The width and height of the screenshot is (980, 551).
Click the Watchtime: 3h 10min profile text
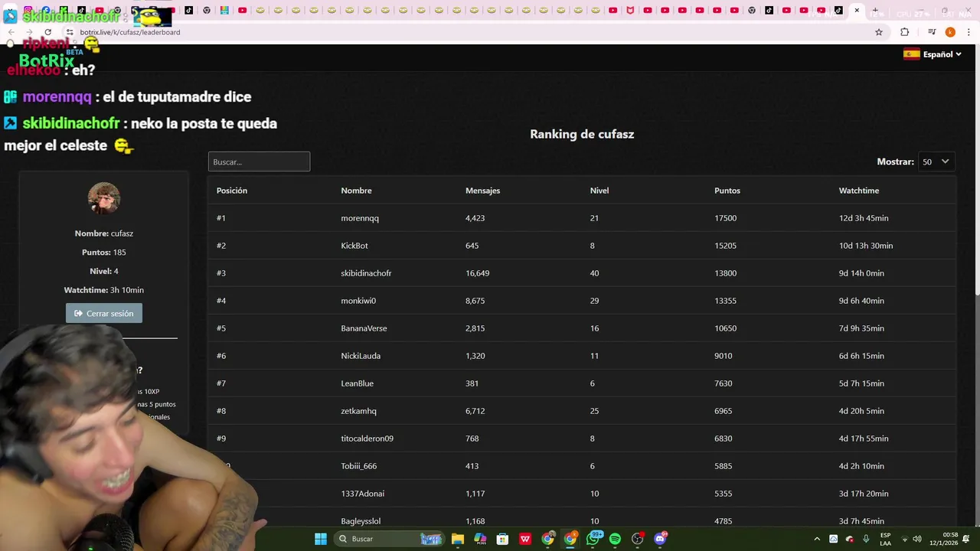pyautogui.click(x=104, y=290)
